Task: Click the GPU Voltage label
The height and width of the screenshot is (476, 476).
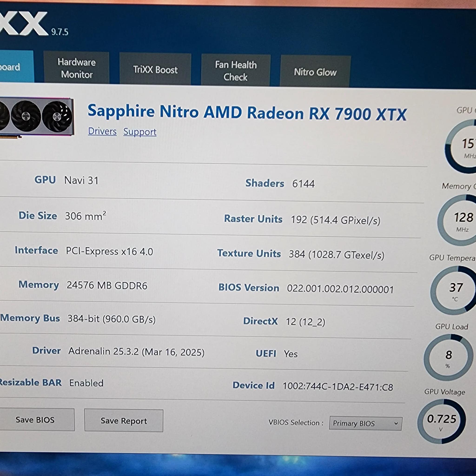Action: point(445,392)
